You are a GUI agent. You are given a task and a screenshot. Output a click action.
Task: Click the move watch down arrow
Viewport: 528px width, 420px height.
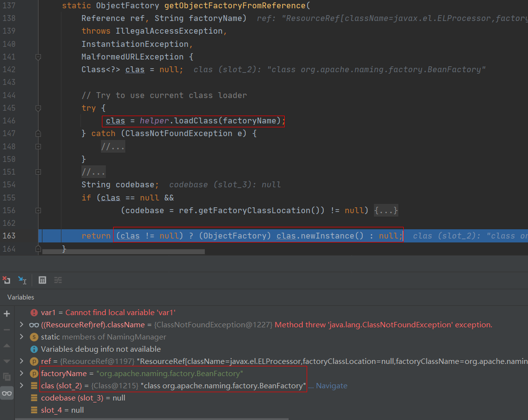click(7, 361)
